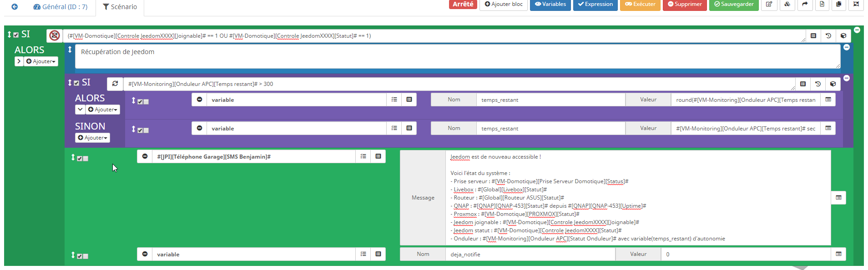Image resolution: width=868 pixels, height=270 pixels.
Task: Open command picker icon for outer SI condition
Action: (x=813, y=35)
